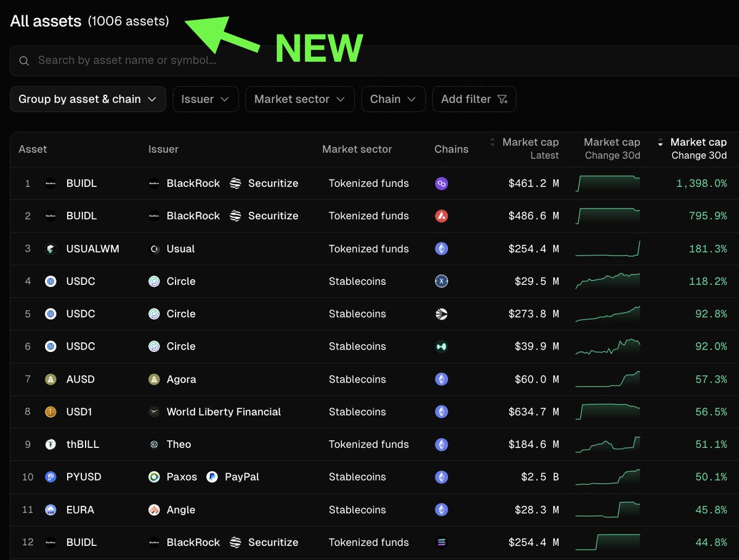Click the Ethereum chain icon on USUALWM row
This screenshot has width=739, height=560.
point(441,249)
